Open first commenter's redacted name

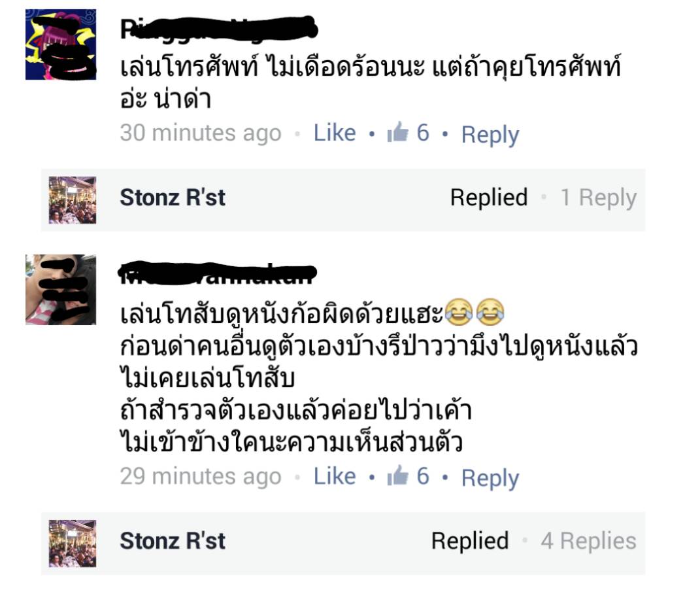pos(219,29)
